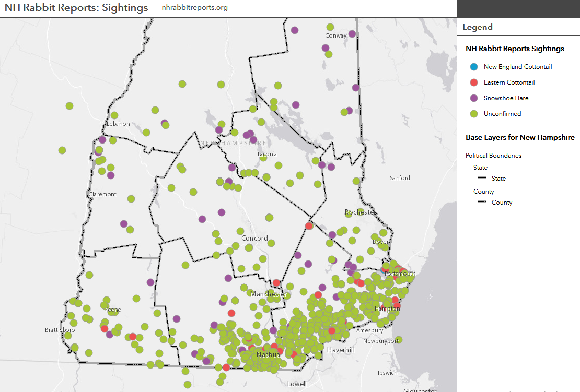580x392 pixels.
Task: Click the NH Rabbit Reports Sightings legend heading
Action: pos(515,49)
